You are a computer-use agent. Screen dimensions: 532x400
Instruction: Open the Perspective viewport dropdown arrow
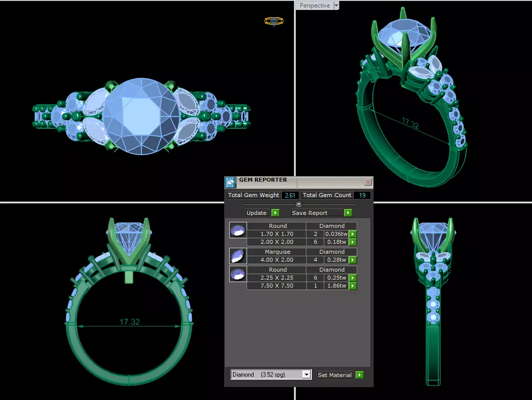coord(336,5)
